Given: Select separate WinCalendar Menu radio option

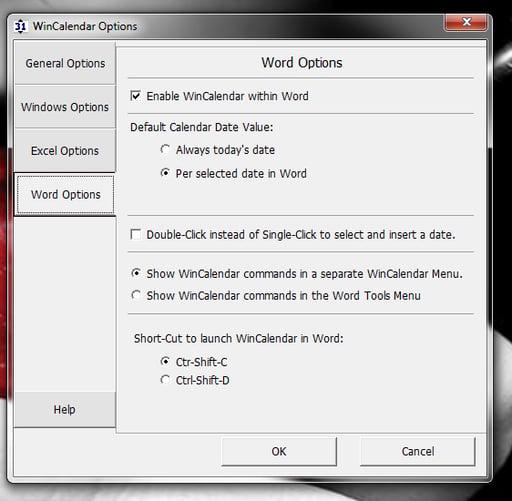Looking at the screenshot, I should tap(136, 273).
